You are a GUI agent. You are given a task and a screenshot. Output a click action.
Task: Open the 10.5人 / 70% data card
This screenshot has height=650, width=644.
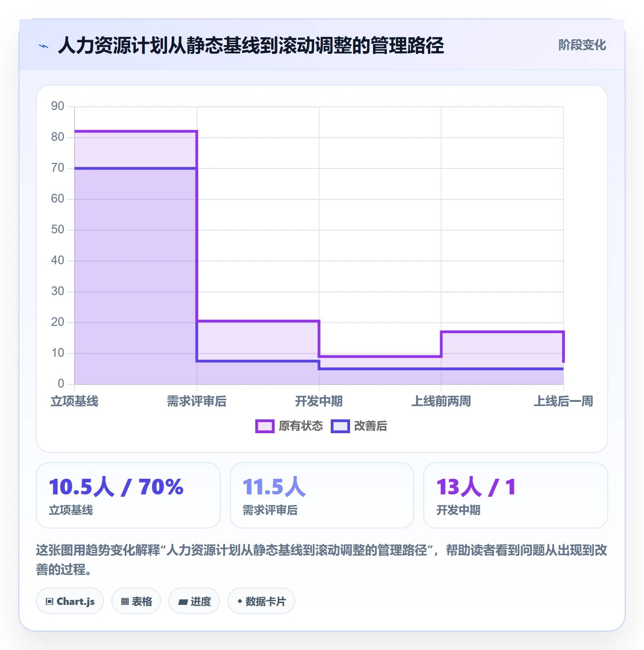click(x=128, y=495)
